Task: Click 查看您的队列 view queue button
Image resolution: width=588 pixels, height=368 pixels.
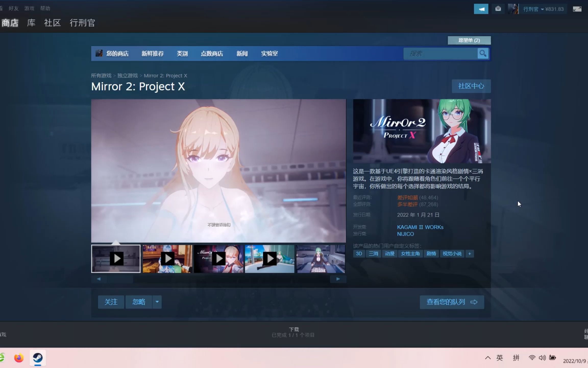Action: [452, 302]
